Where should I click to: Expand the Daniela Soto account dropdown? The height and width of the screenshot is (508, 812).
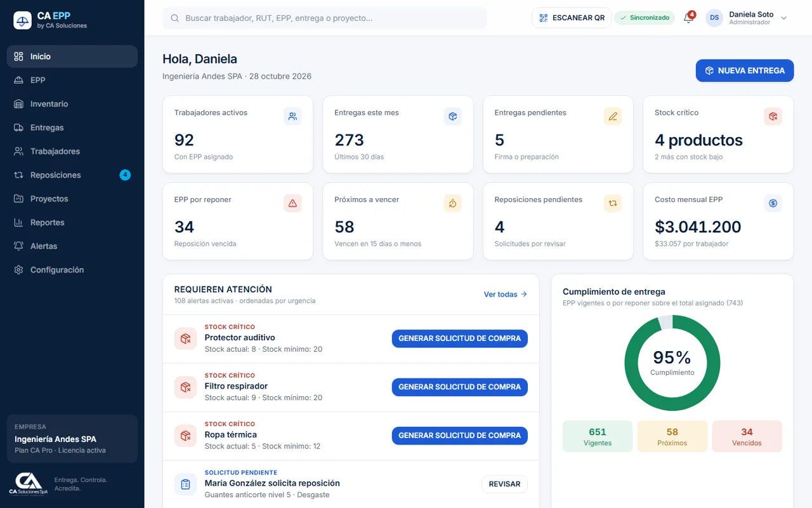tap(783, 18)
